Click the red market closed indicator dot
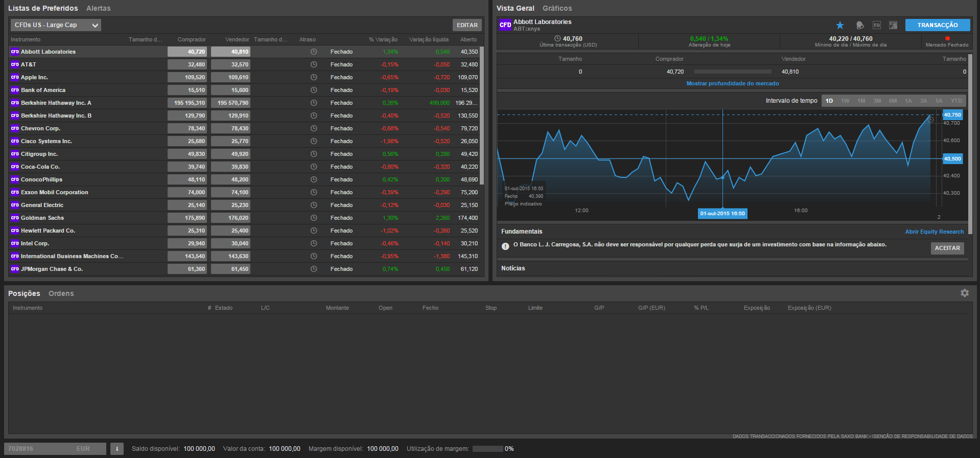The height and width of the screenshot is (458, 980). [947, 38]
